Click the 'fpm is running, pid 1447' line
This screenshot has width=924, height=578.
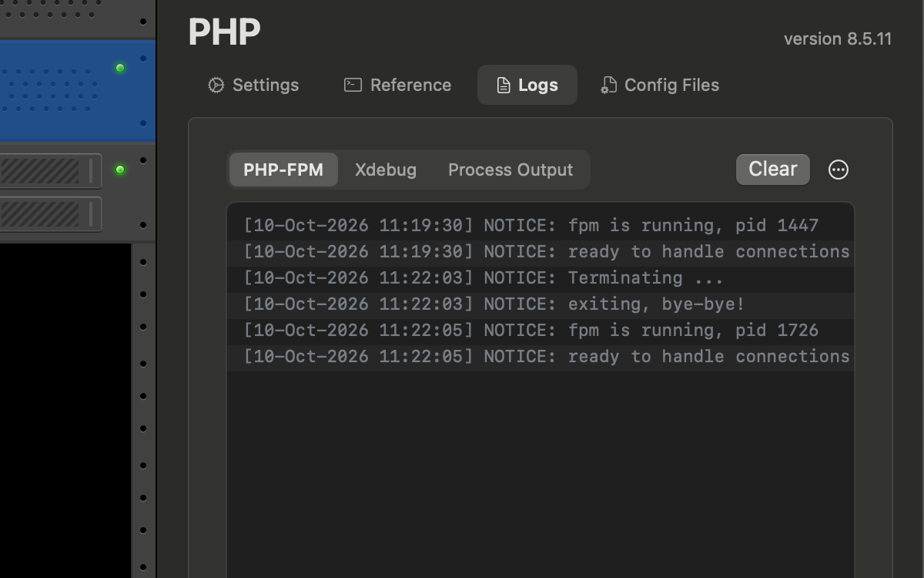point(540,226)
